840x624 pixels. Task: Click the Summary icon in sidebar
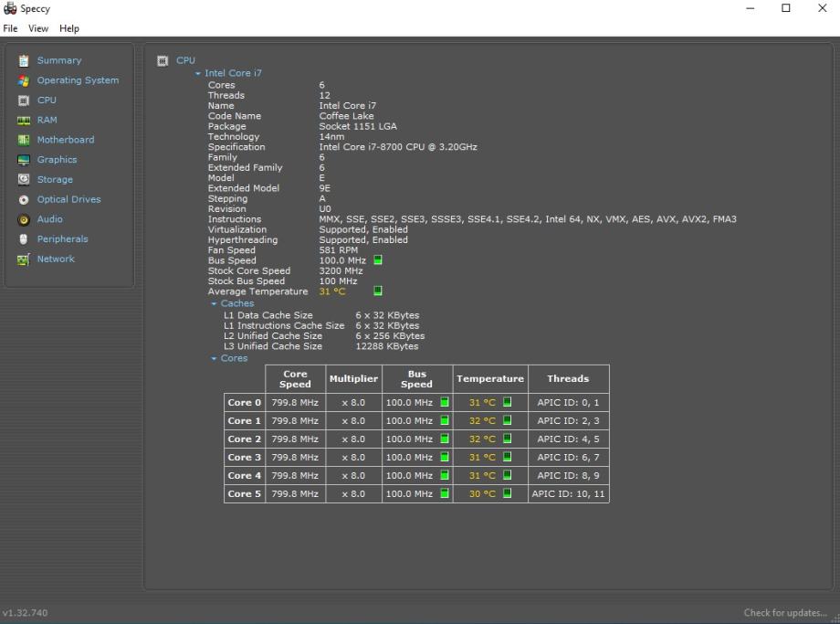tap(25, 61)
